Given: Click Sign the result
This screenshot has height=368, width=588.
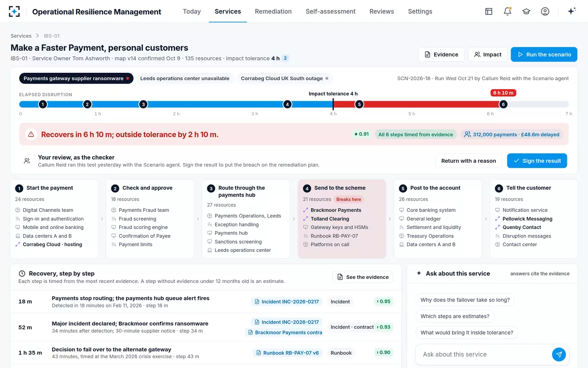Looking at the screenshot, I should (x=537, y=161).
